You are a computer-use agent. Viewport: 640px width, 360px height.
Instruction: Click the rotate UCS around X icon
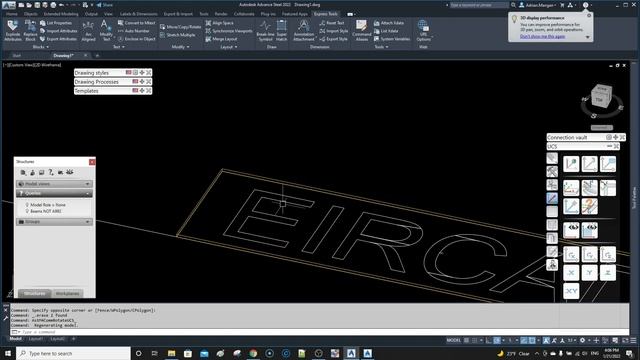coord(571,255)
